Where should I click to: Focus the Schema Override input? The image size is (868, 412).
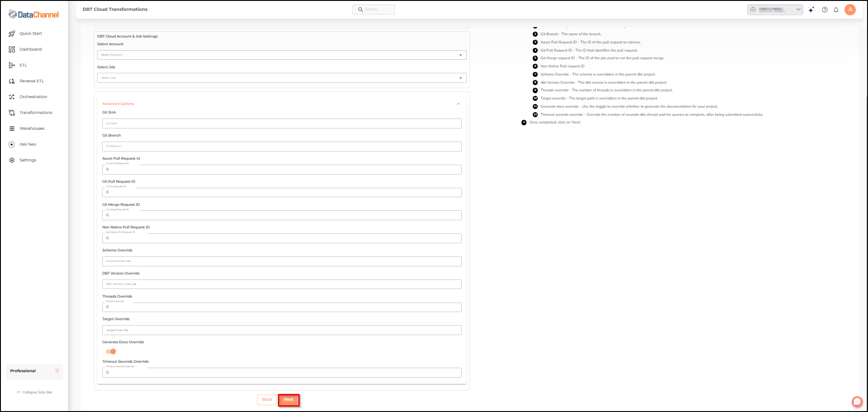point(282,261)
